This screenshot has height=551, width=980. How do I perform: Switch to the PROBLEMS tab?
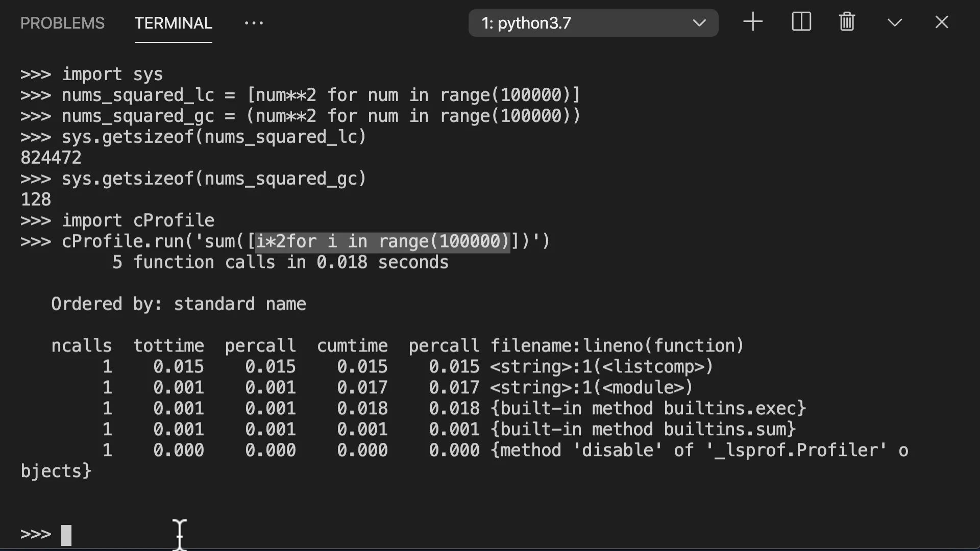point(62,23)
